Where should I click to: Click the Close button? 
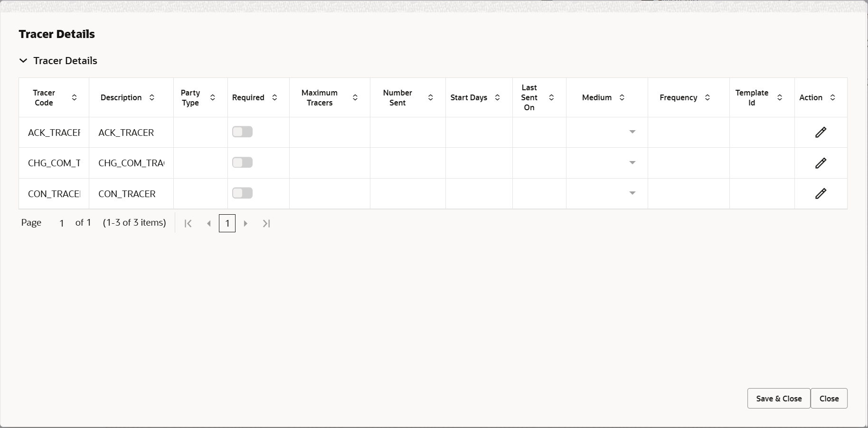[829, 399]
